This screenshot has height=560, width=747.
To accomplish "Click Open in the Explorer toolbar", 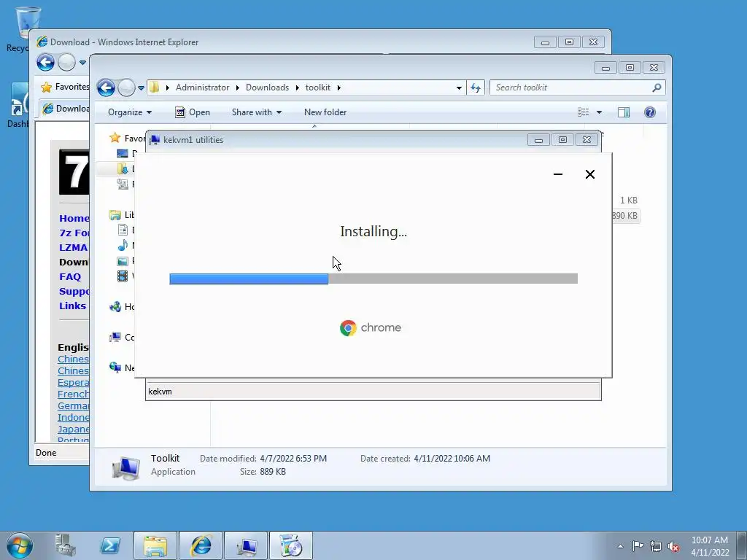I will click(193, 112).
